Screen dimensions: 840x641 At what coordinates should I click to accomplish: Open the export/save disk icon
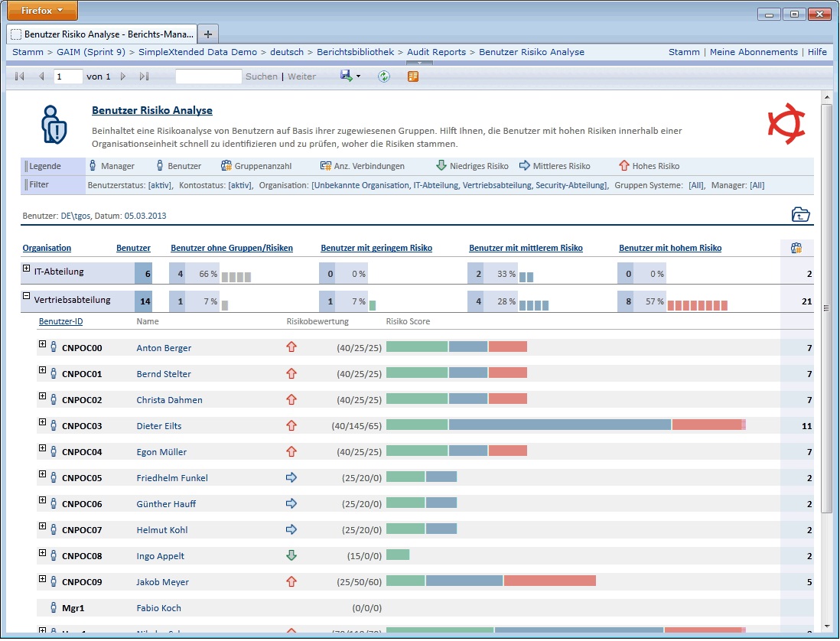(x=346, y=76)
